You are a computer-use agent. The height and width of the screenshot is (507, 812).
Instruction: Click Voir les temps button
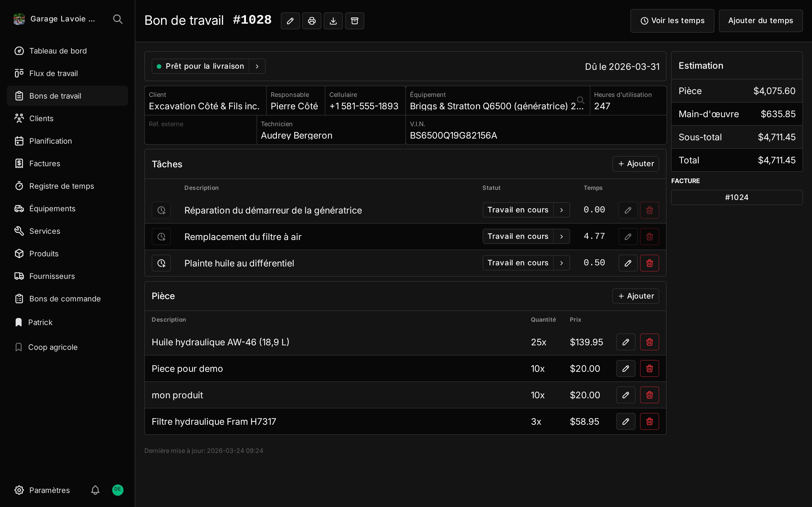coord(672,21)
